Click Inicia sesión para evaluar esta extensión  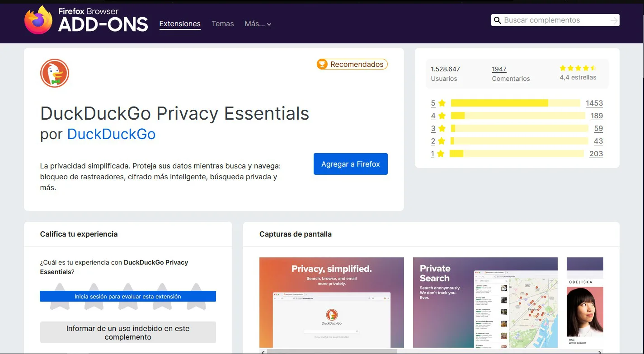pos(128,297)
